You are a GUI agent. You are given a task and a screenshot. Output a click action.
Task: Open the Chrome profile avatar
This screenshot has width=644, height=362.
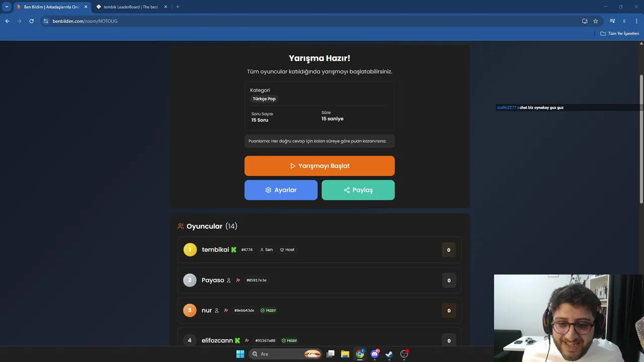[x=624, y=21]
